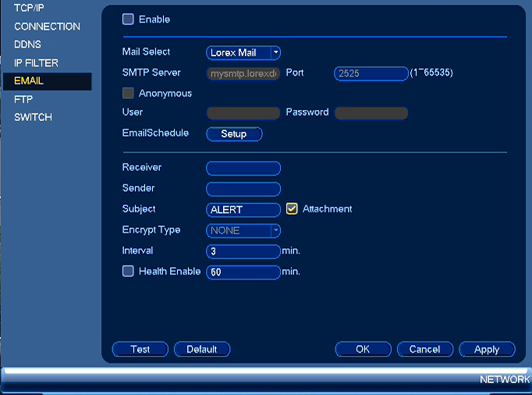The width and height of the screenshot is (532, 395).
Task: Confirm with the OK button
Action: [x=363, y=349]
